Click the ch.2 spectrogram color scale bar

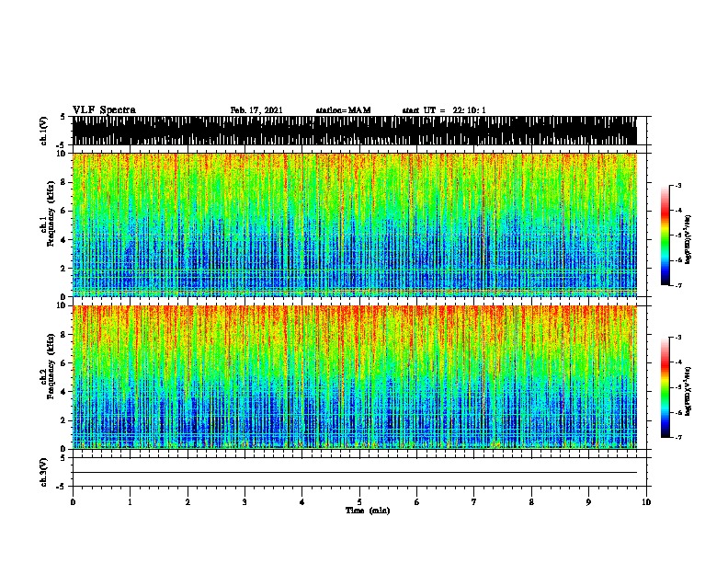click(x=665, y=387)
